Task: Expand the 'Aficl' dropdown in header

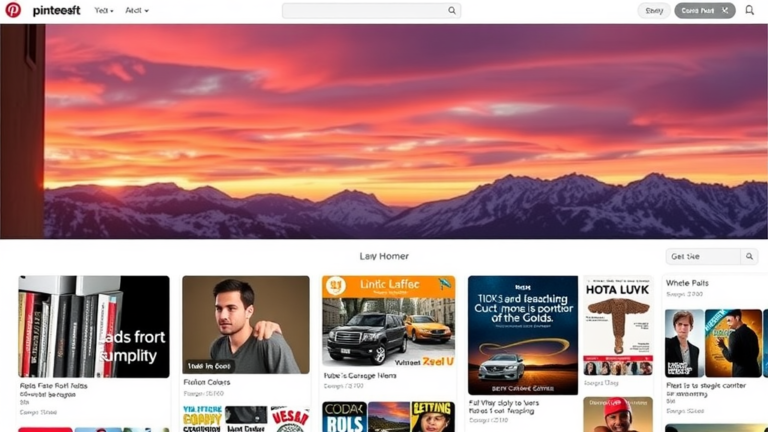Action: pyautogui.click(x=137, y=11)
